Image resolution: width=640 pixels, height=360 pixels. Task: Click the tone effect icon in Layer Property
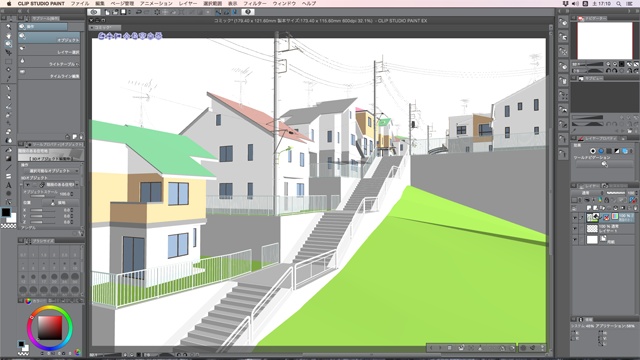tap(601, 151)
